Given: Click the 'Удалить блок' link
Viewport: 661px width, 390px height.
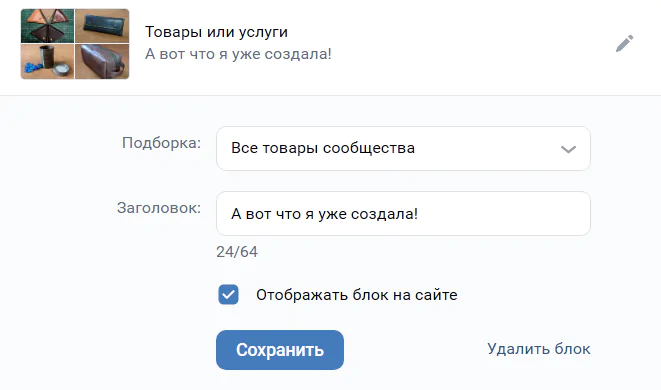Looking at the screenshot, I should click(x=539, y=349).
